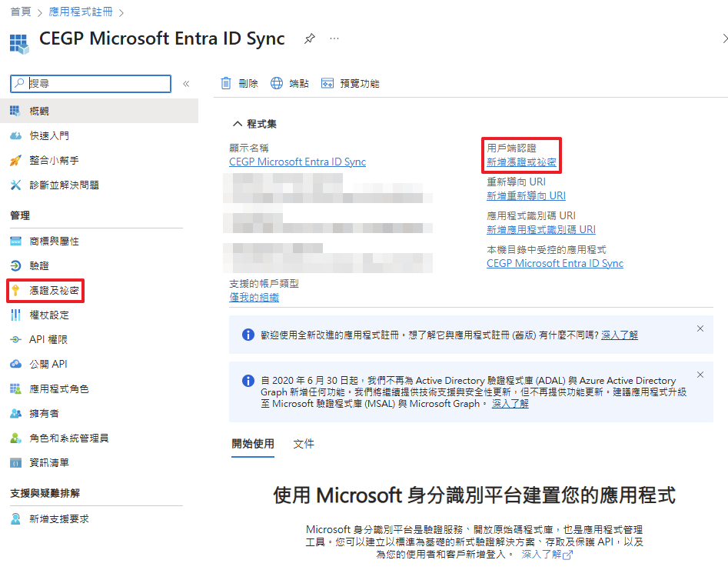Click the pin icon beside the app title
728x570 pixels.
[309, 38]
